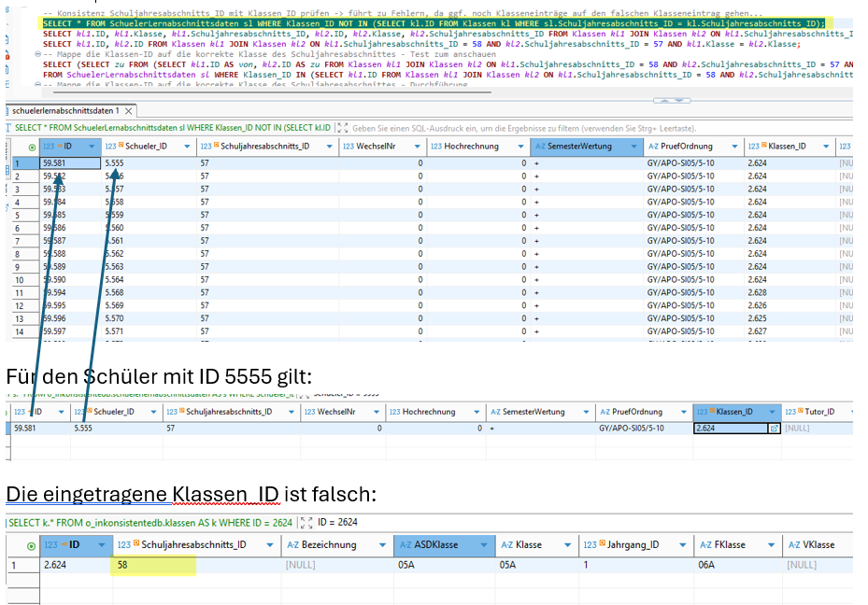Select highlighted cell with value 58

(x=153, y=565)
